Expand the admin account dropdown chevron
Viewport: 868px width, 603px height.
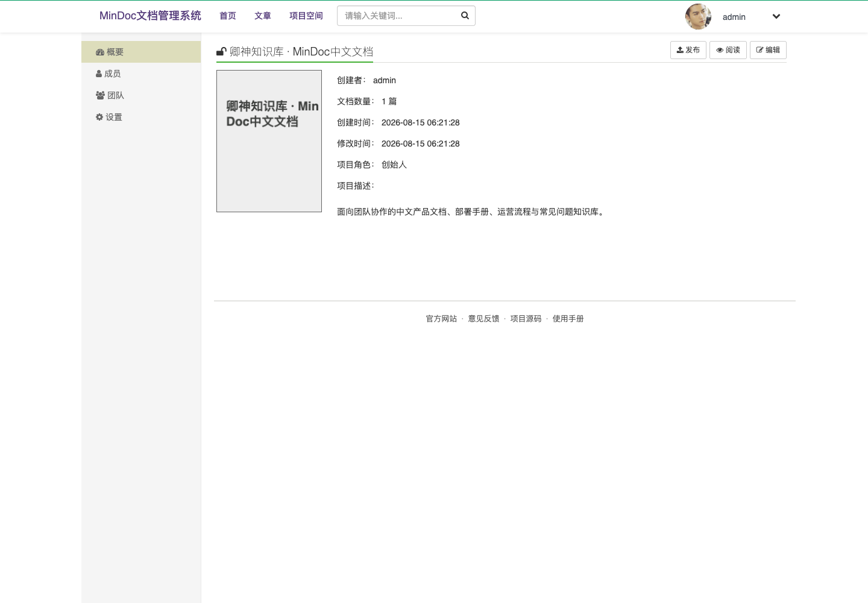tap(776, 16)
